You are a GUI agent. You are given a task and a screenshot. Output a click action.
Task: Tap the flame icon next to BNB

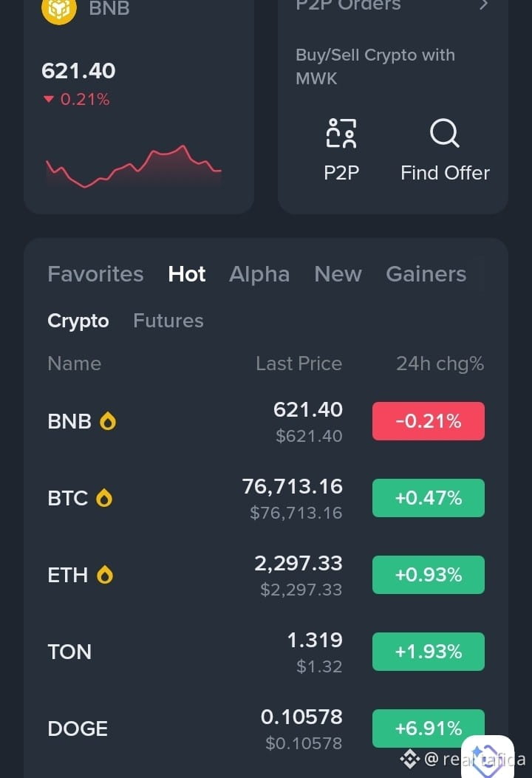(108, 421)
